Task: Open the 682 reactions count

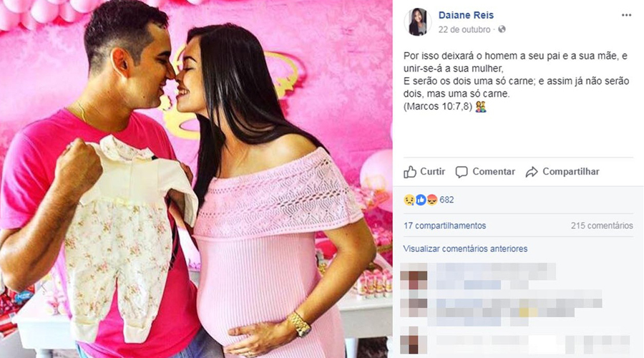Action: point(447,200)
